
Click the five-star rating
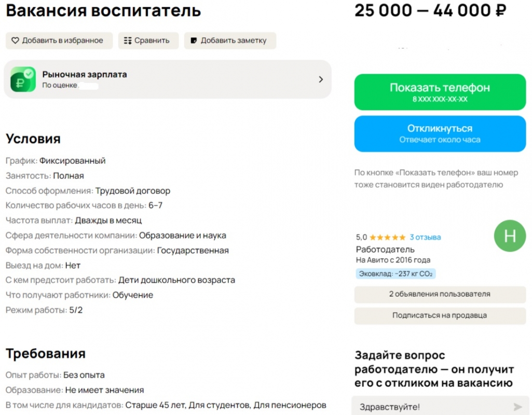[x=388, y=237]
